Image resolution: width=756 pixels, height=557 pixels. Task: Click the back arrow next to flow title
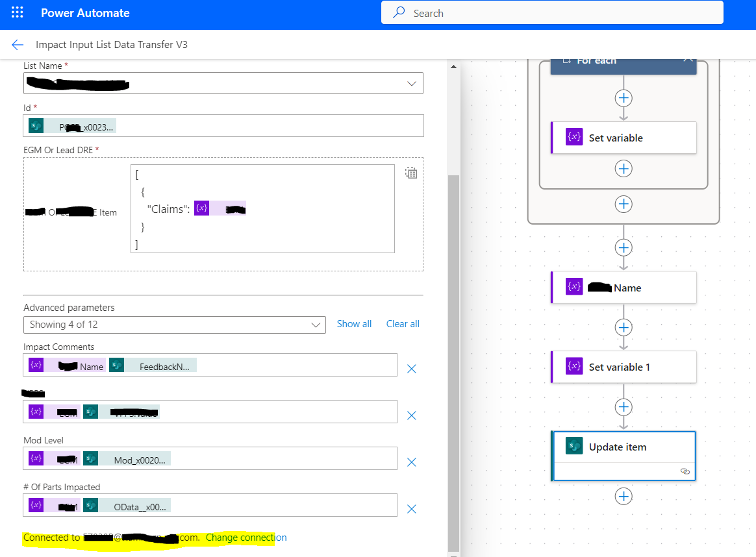point(18,45)
